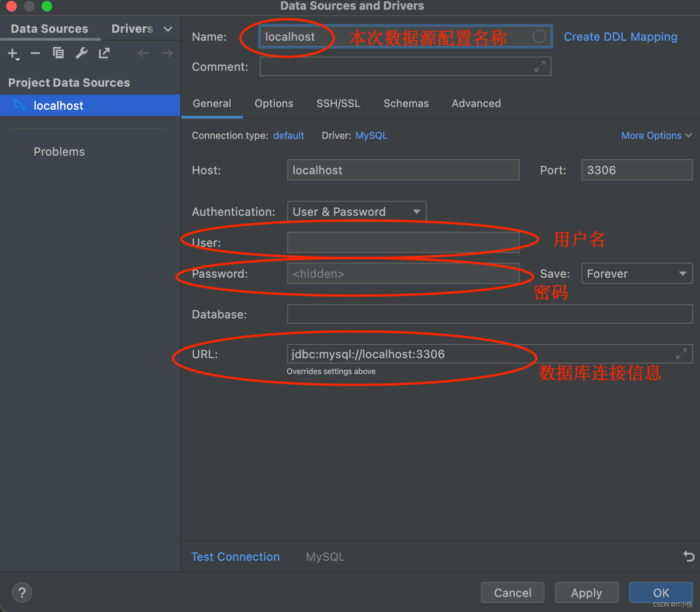Open the Options tab
Image resolution: width=700 pixels, height=612 pixels.
tap(274, 103)
